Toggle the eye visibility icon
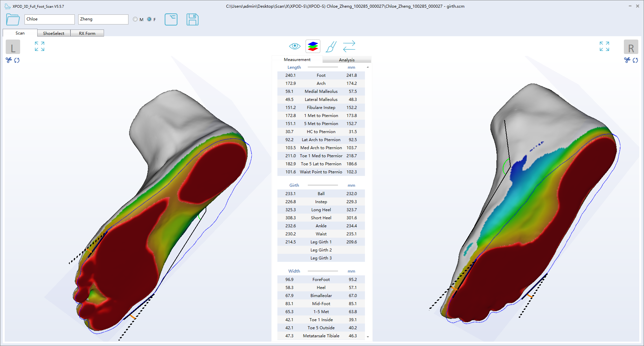The width and height of the screenshot is (644, 346). click(x=294, y=46)
